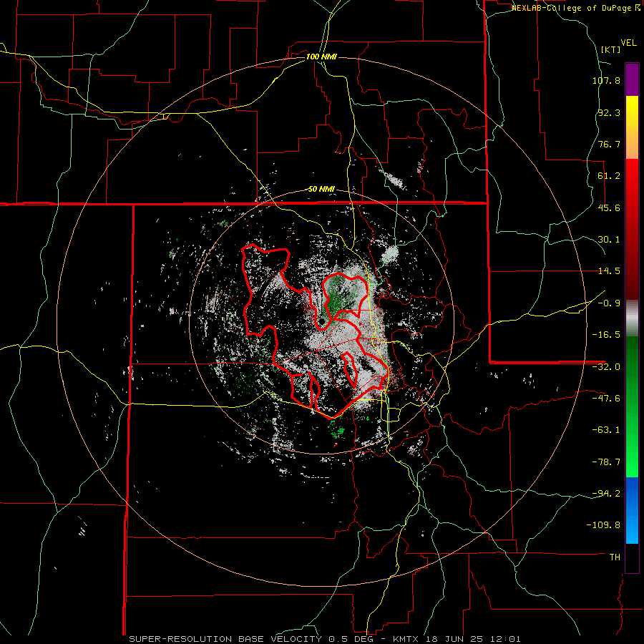Image resolution: width=644 pixels, height=644 pixels.
Task: Click the 100 NMI range ring label
Action: coord(321,57)
